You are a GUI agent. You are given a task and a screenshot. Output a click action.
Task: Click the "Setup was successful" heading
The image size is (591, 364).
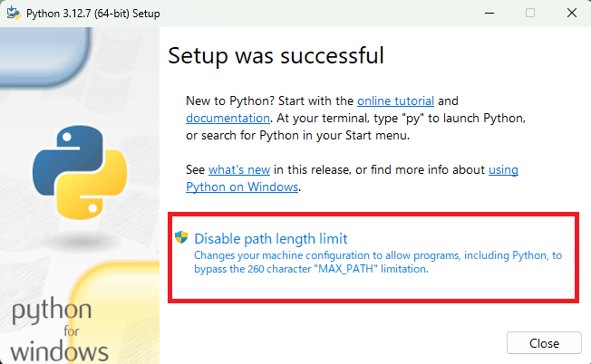pos(276,56)
